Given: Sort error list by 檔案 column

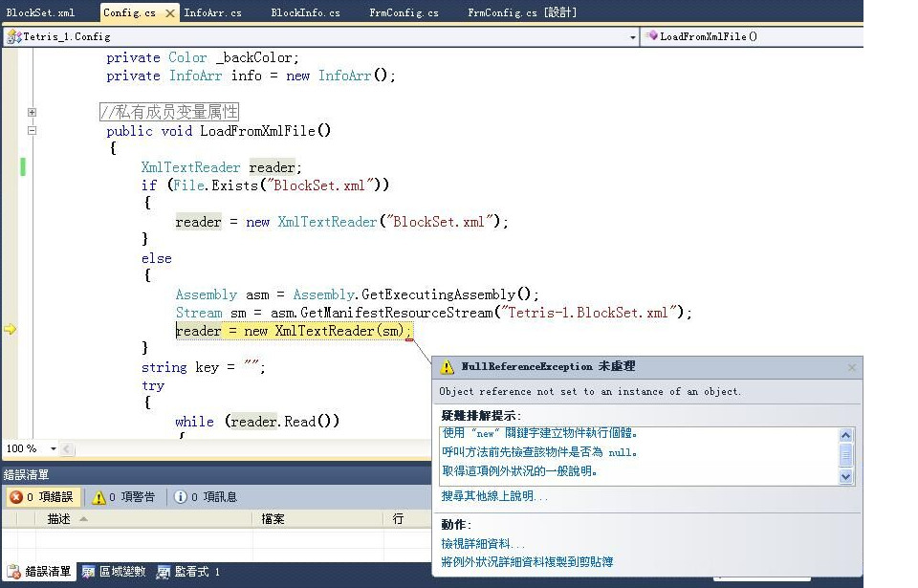Looking at the screenshot, I should pyautogui.click(x=318, y=519).
